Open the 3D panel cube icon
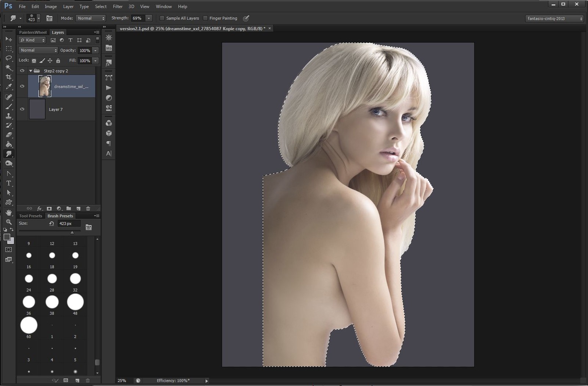This screenshot has width=588, height=386. pos(108,133)
